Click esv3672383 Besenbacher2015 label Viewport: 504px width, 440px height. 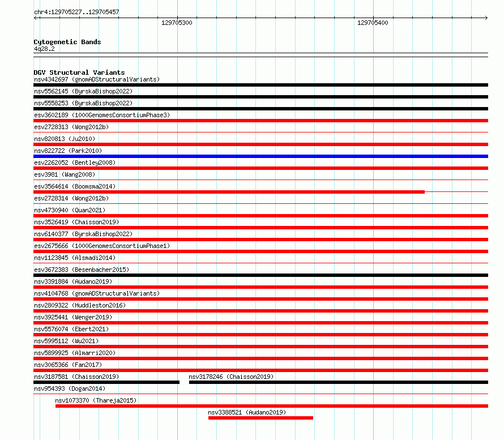82,270
